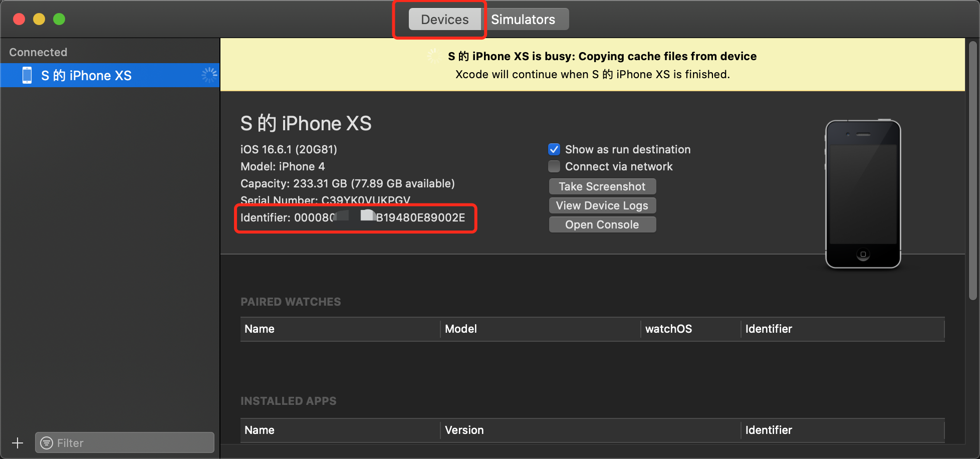Click the spinner icon in the yellow banner
This screenshot has height=459, width=980.
[x=433, y=56]
